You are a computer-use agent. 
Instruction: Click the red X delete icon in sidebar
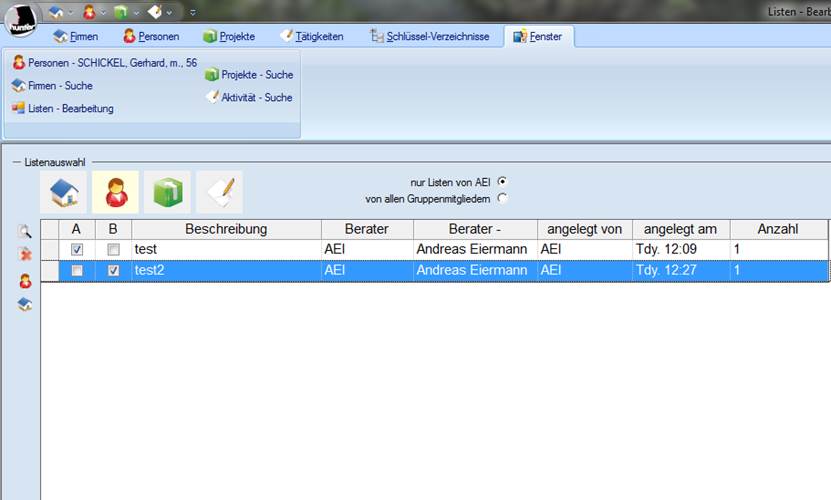[x=25, y=255]
